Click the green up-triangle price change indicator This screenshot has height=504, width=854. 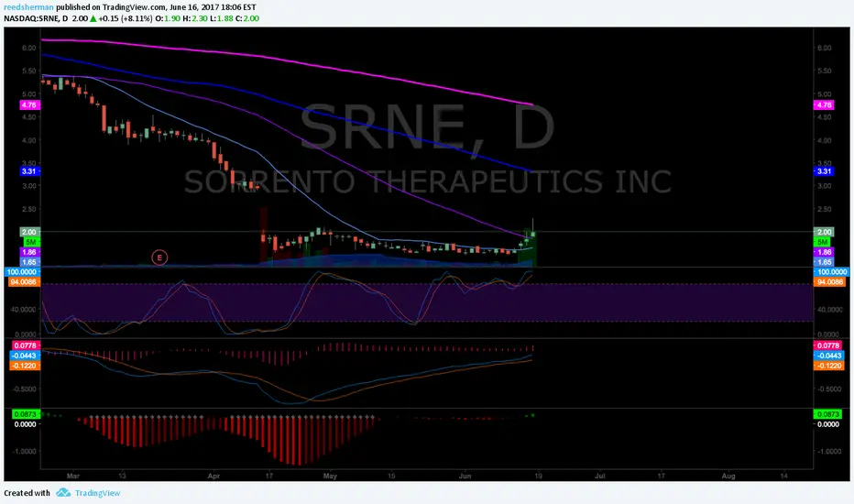coord(93,18)
